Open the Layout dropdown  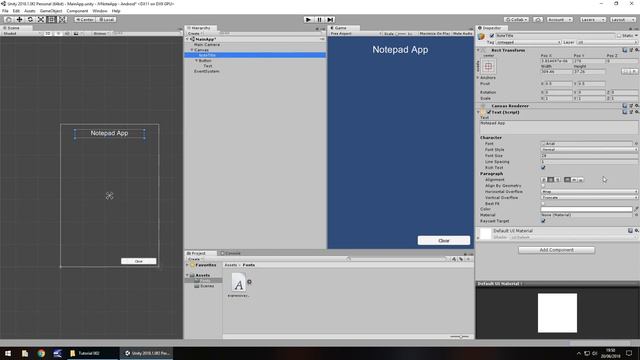pos(622,20)
